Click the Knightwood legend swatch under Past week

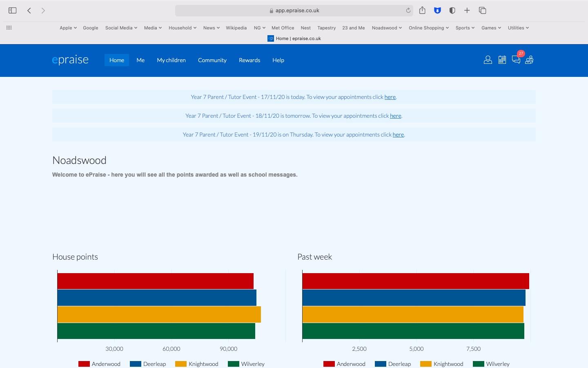[425, 364]
